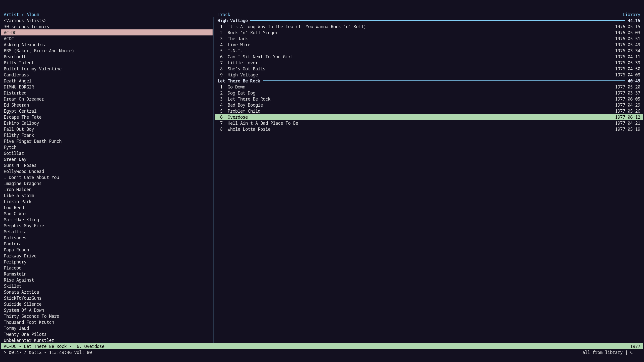This screenshot has height=362, width=644.
Task: Select the <Various Artists> entry
Action: pyautogui.click(x=25, y=21)
